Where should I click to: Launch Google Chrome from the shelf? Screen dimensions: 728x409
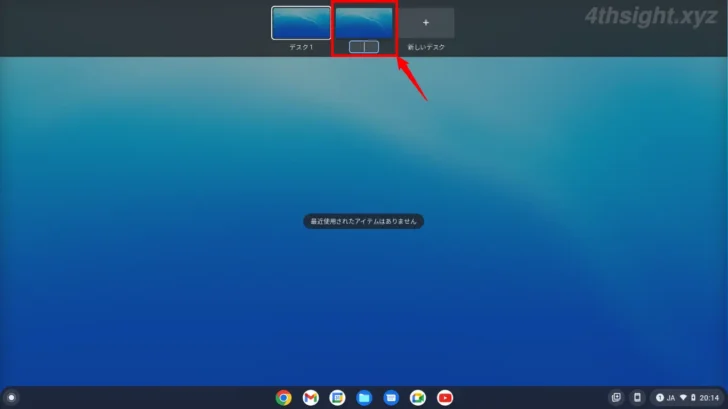284,398
